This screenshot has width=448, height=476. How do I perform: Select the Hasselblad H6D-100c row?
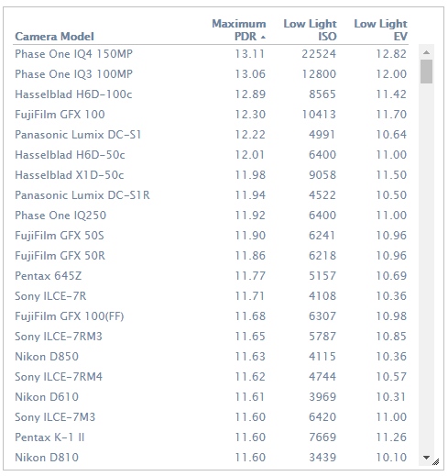click(x=211, y=94)
